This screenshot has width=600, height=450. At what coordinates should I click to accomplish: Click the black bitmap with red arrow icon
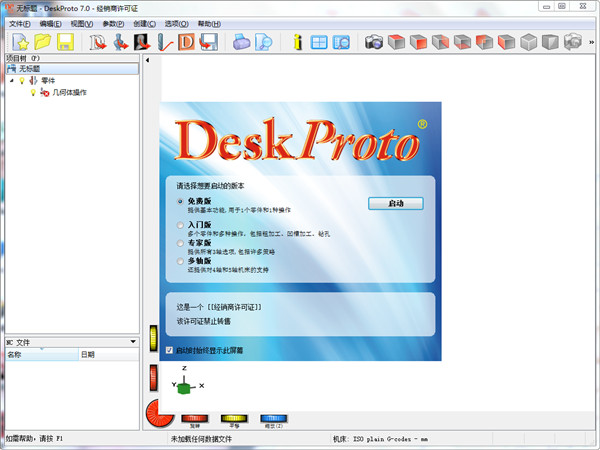[x=142, y=42]
